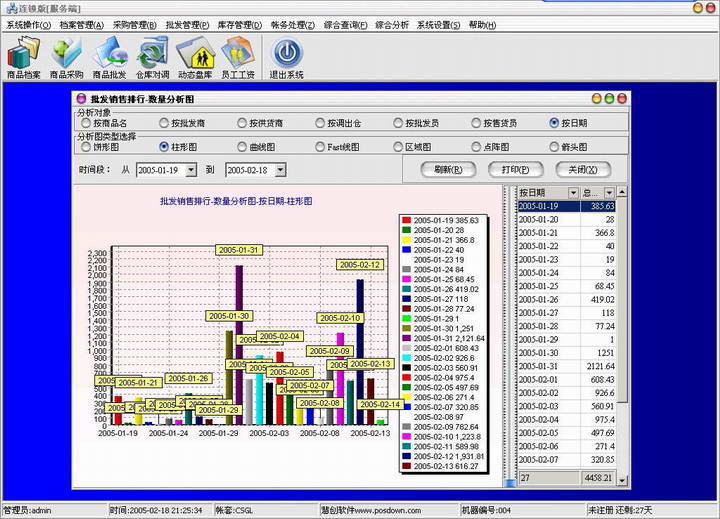Viewport: 720px width, 519px height.
Task: Click 未注册 还剩:27天 status entry
Action: coord(620,510)
